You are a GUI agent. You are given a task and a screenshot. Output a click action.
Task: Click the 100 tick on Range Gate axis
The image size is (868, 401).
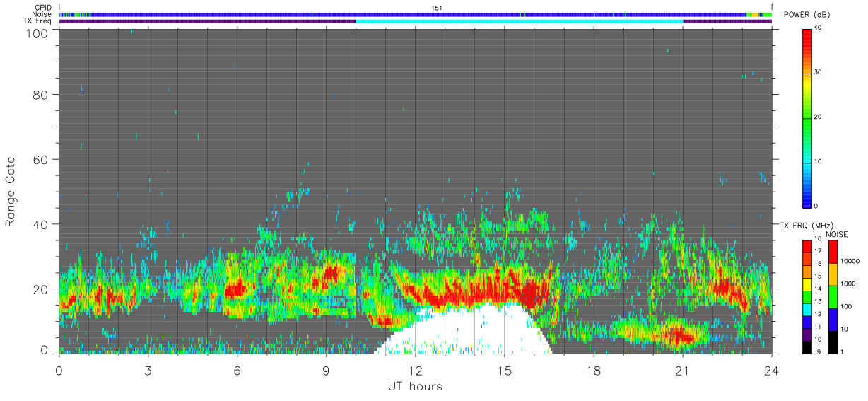click(x=37, y=33)
